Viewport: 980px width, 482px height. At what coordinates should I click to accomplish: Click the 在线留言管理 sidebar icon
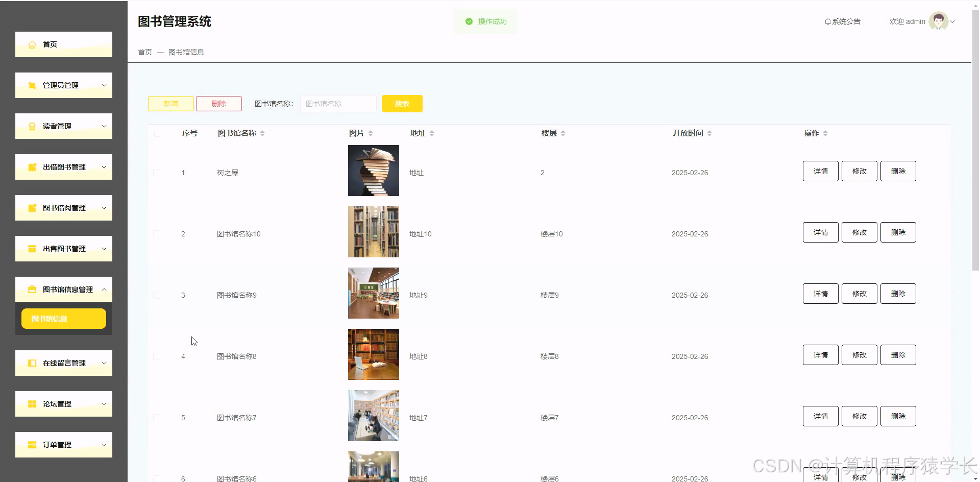pyautogui.click(x=32, y=363)
